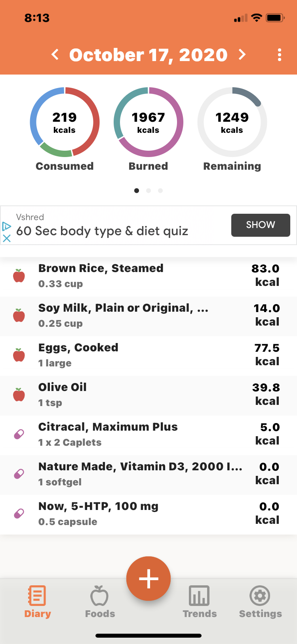
Task: Open the Eggs, Cooked entry
Action: (x=148, y=356)
